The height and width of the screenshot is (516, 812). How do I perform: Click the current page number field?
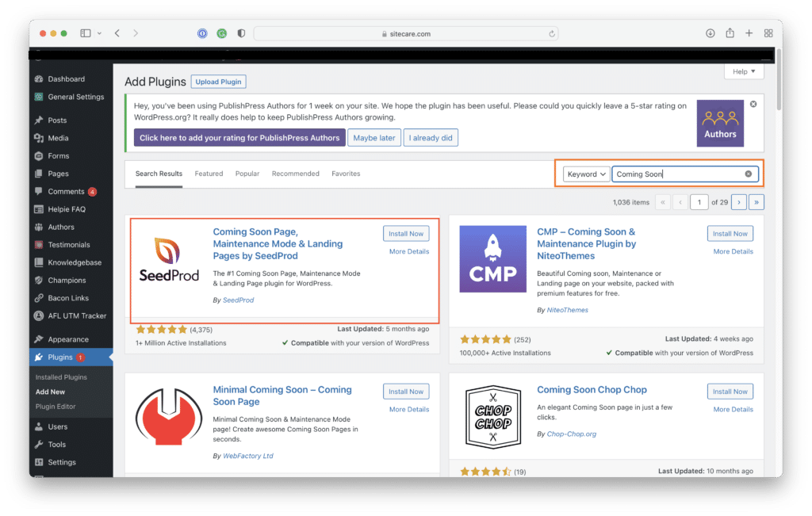[699, 202]
